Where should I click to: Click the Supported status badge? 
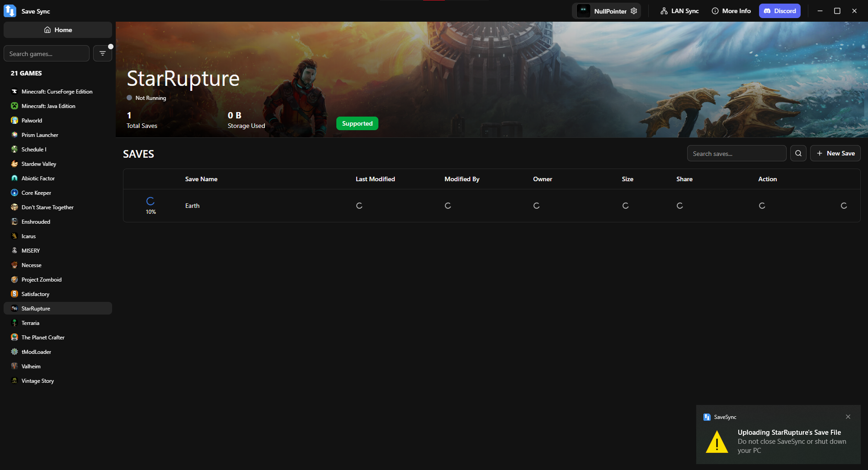click(x=357, y=123)
